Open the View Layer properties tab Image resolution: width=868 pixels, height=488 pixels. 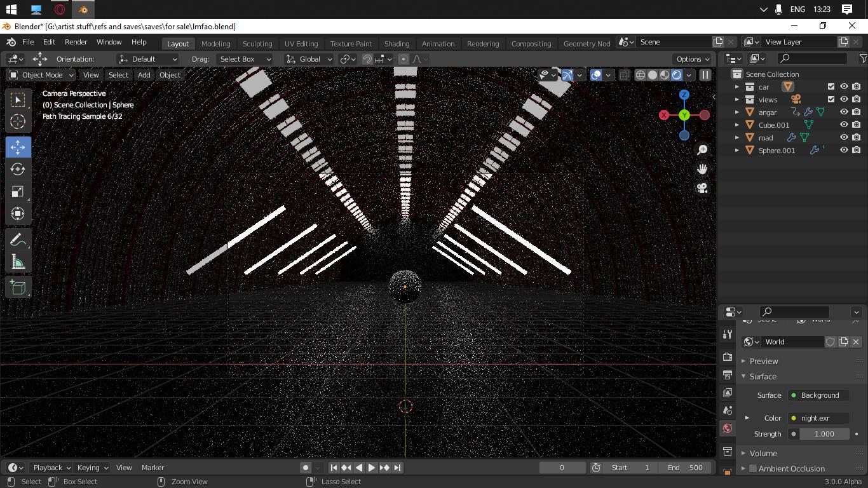(x=728, y=393)
